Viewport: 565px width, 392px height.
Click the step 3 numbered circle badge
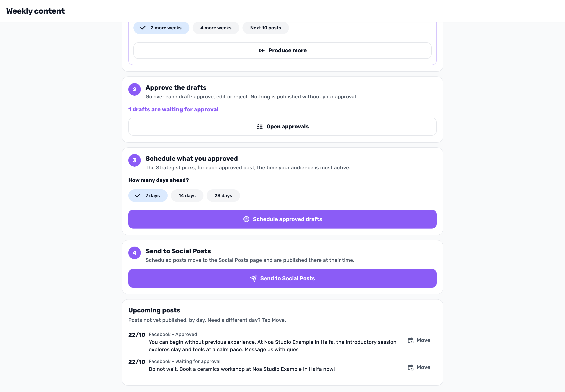pos(135,160)
